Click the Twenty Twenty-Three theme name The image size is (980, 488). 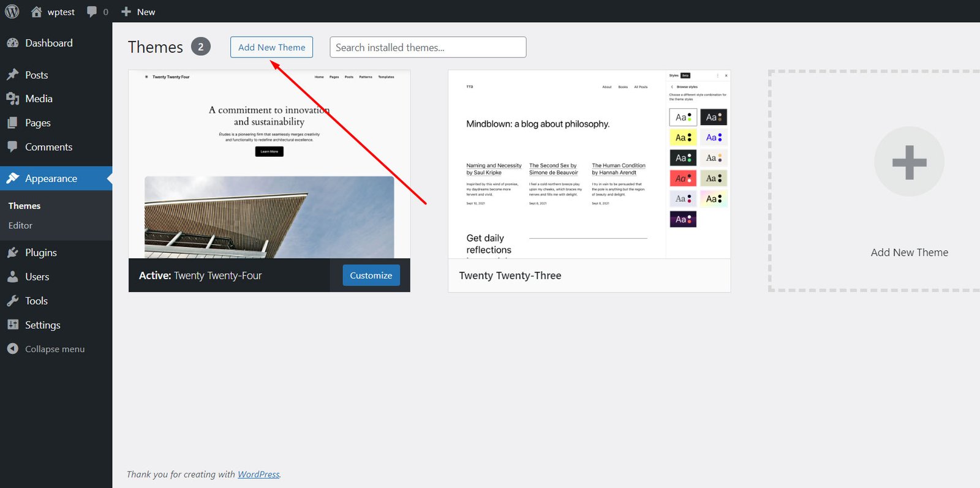coord(510,276)
